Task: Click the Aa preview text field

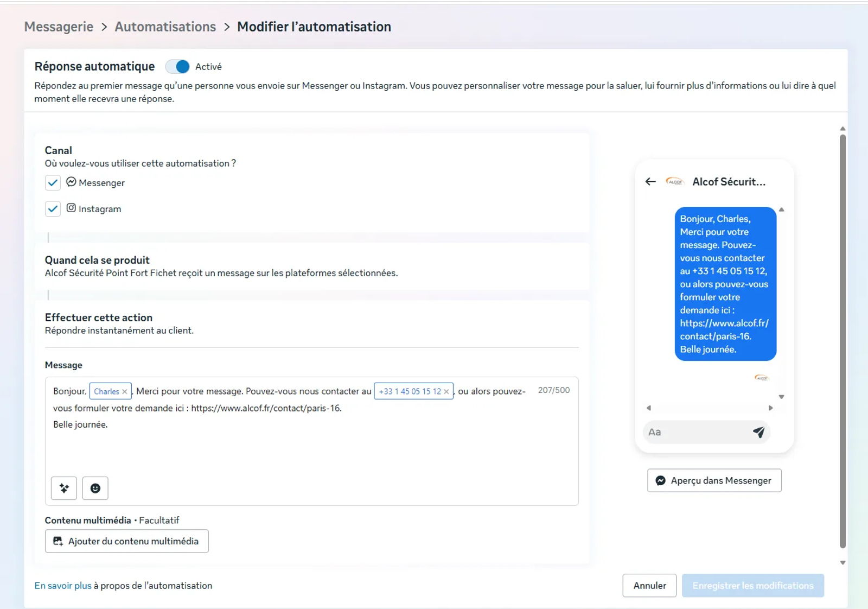Action: tap(706, 432)
